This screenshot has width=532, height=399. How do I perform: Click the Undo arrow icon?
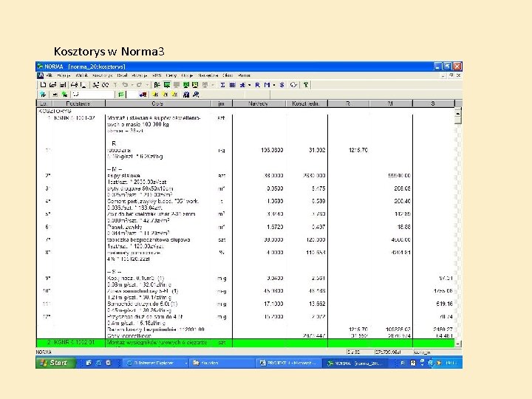click(x=125, y=85)
